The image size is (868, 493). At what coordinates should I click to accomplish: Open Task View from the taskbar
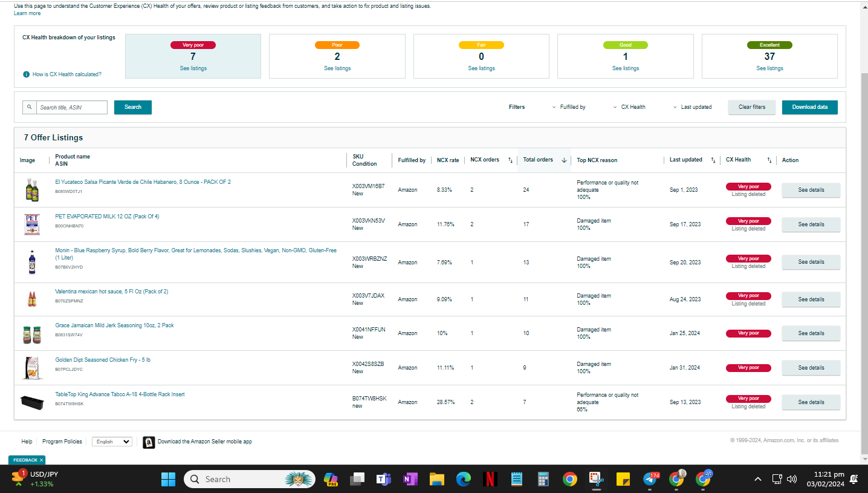coord(357,479)
